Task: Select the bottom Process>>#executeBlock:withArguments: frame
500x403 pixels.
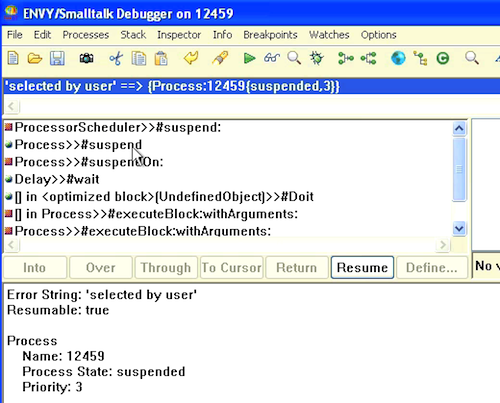Action: pos(228,231)
